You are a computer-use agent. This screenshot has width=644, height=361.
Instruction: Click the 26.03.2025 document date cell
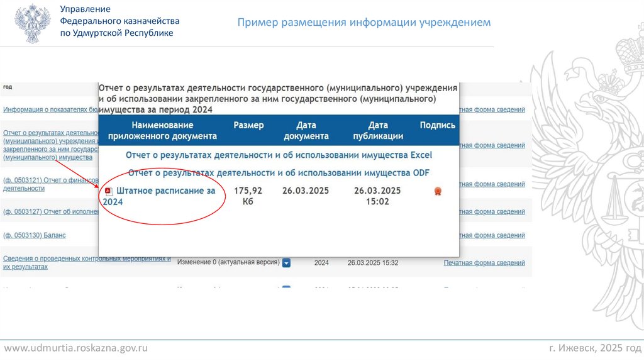click(x=306, y=191)
